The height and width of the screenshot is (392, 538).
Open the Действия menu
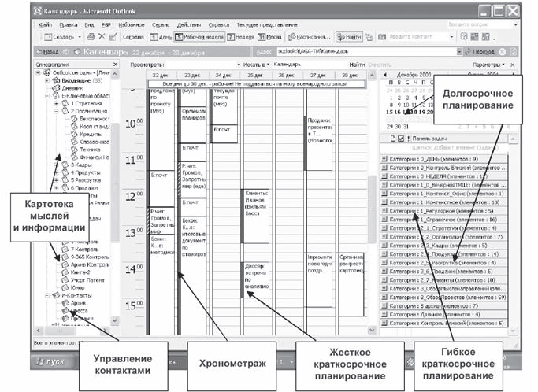(188, 25)
